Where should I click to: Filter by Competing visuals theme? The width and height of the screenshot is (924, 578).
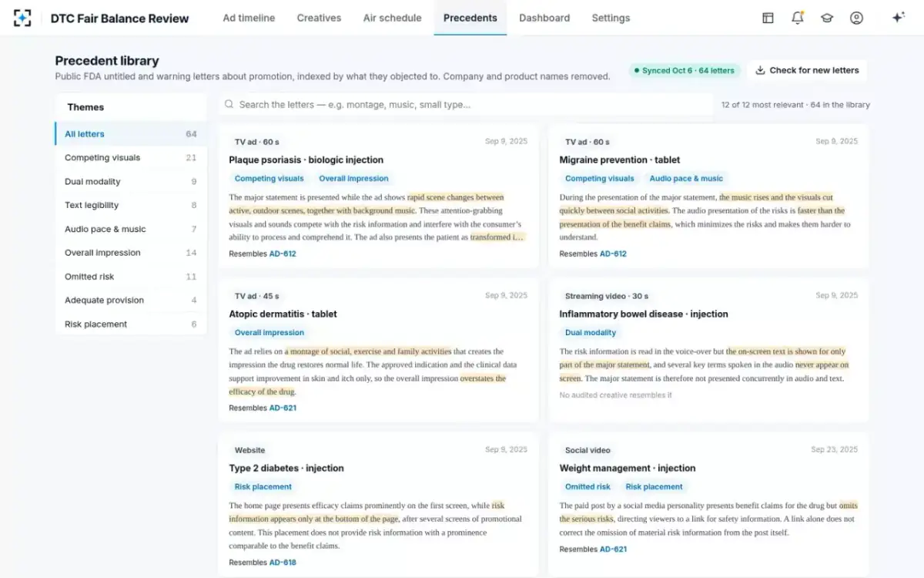coord(130,158)
